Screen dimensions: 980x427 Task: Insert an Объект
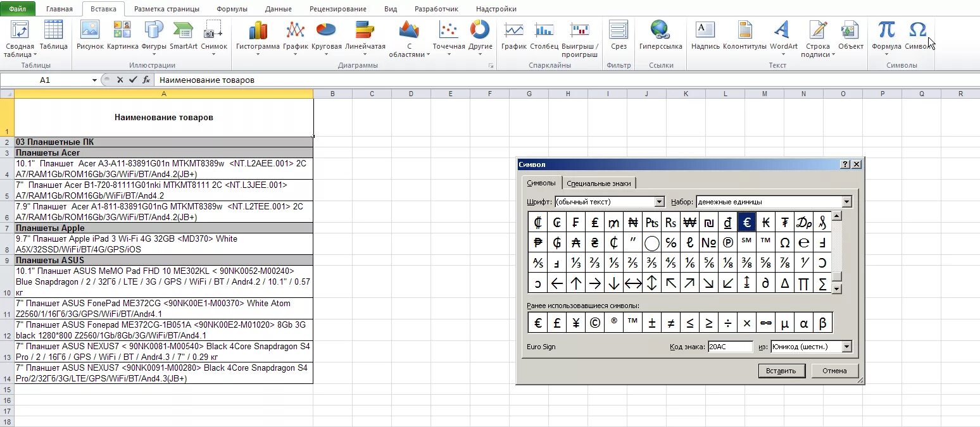point(850,35)
